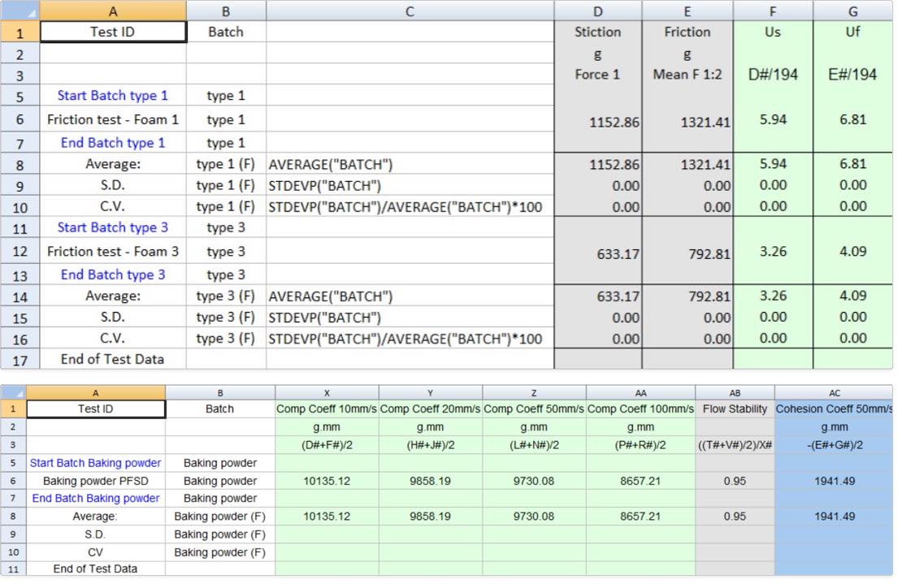Click the 'Test ID' cell in the top table

(112, 31)
